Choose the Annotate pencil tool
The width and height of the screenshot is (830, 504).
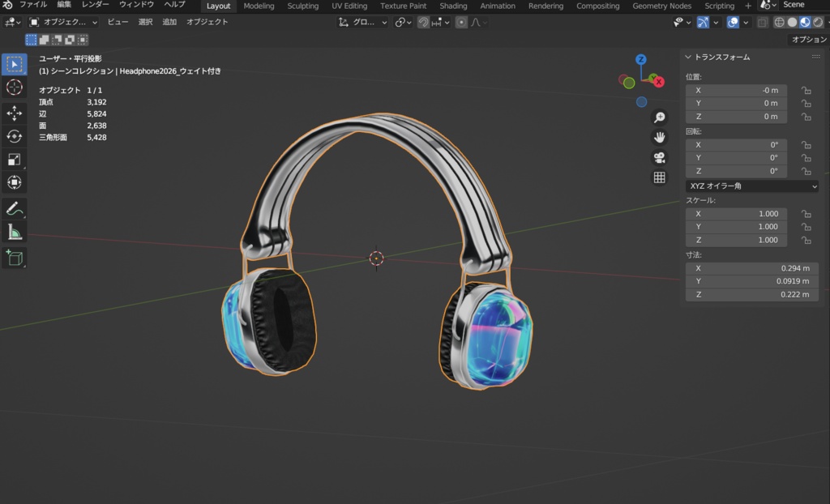pos(15,208)
